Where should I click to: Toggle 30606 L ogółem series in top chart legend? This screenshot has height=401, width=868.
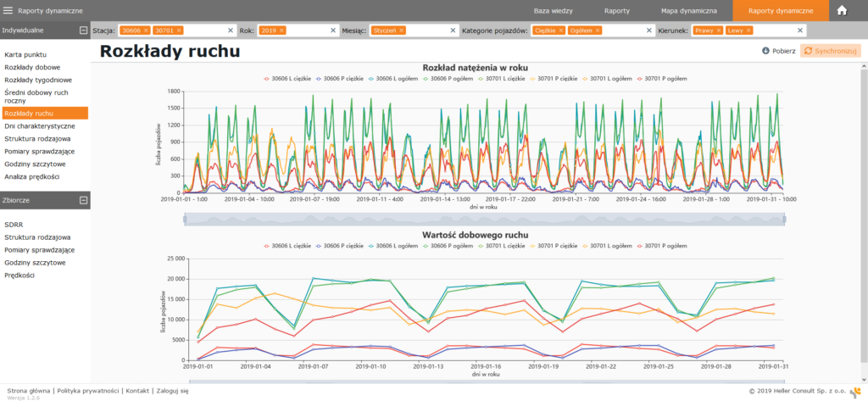tap(393, 79)
